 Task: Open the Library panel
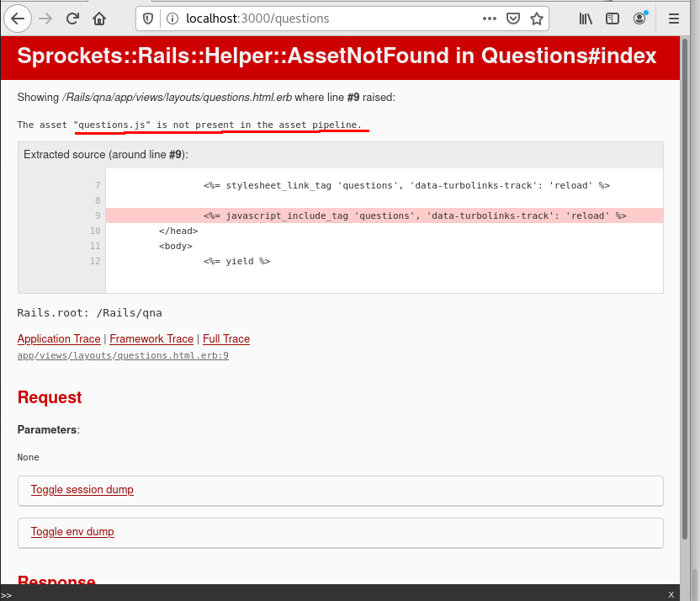click(x=586, y=19)
